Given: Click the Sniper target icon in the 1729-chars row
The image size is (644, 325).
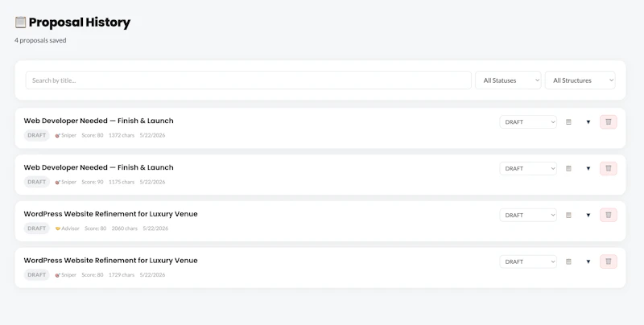Looking at the screenshot, I should (x=58, y=275).
